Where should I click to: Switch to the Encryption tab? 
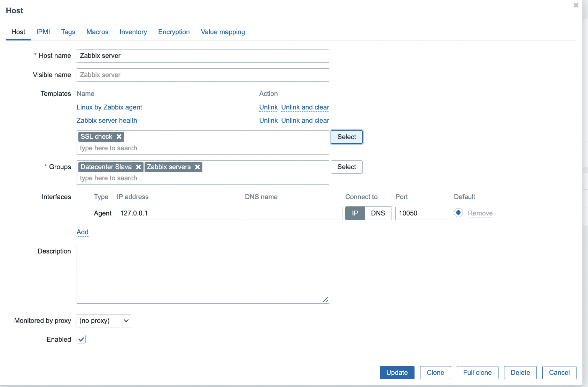[x=174, y=32]
